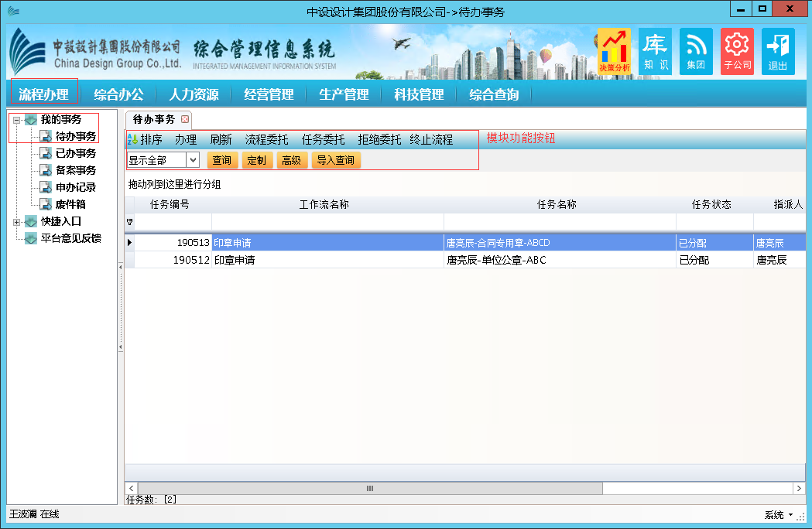Viewport: 812px width, 529px height.
Task: Open the 人力资源 menu
Action: click(194, 94)
